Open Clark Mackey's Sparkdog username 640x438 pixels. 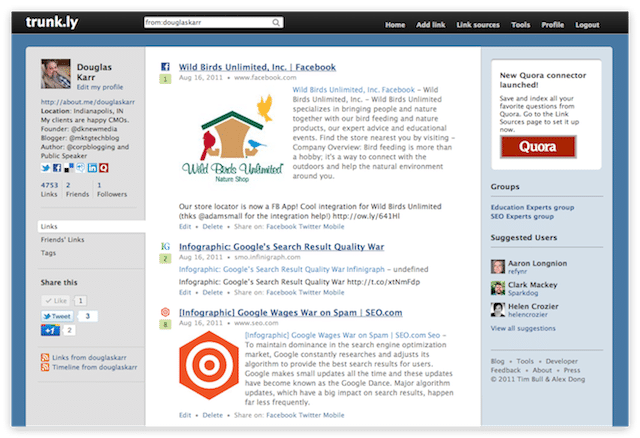(523, 293)
